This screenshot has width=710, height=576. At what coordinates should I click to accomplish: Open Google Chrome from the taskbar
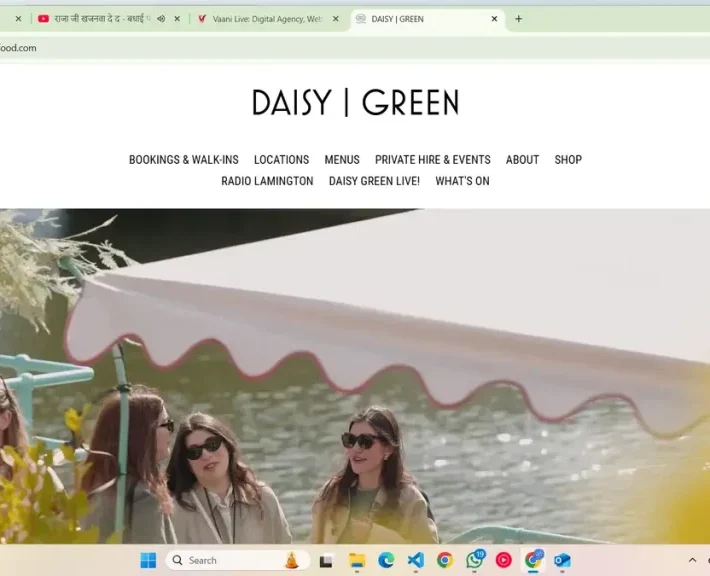(x=445, y=560)
